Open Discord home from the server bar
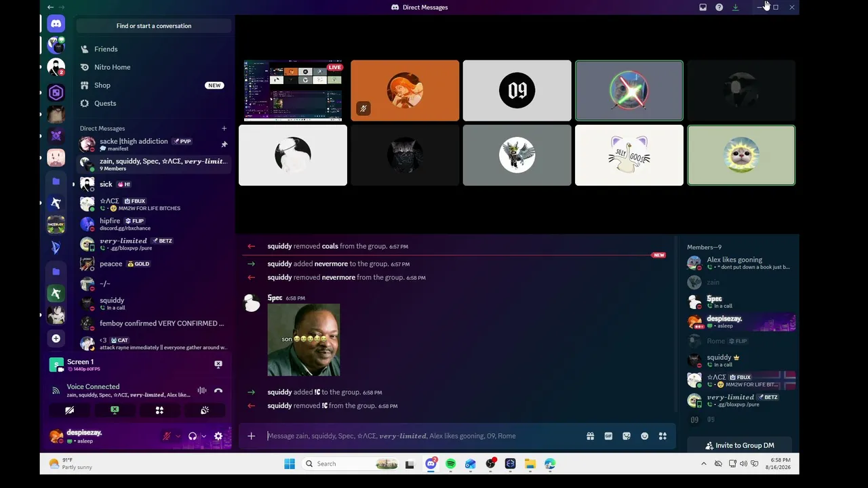The width and height of the screenshot is (868, 488). click(x=56, y=24)
